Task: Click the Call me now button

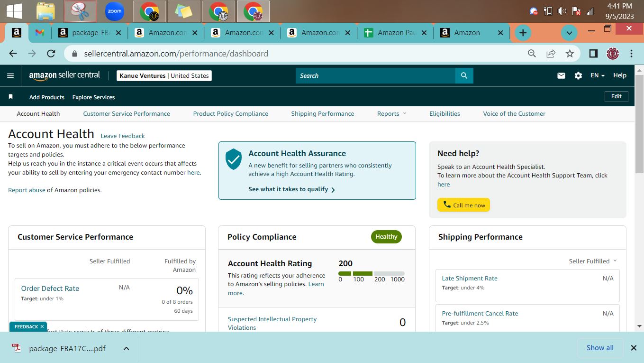Action: coord(463,205)
